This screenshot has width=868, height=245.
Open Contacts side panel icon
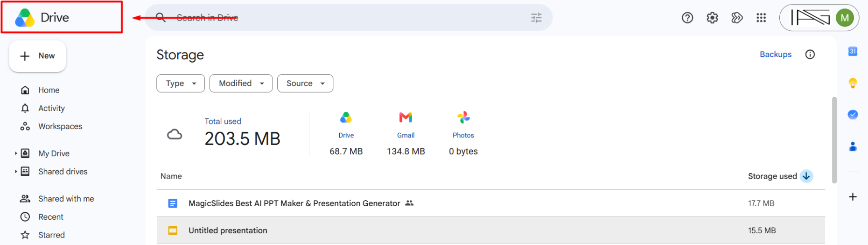point(853,147)
